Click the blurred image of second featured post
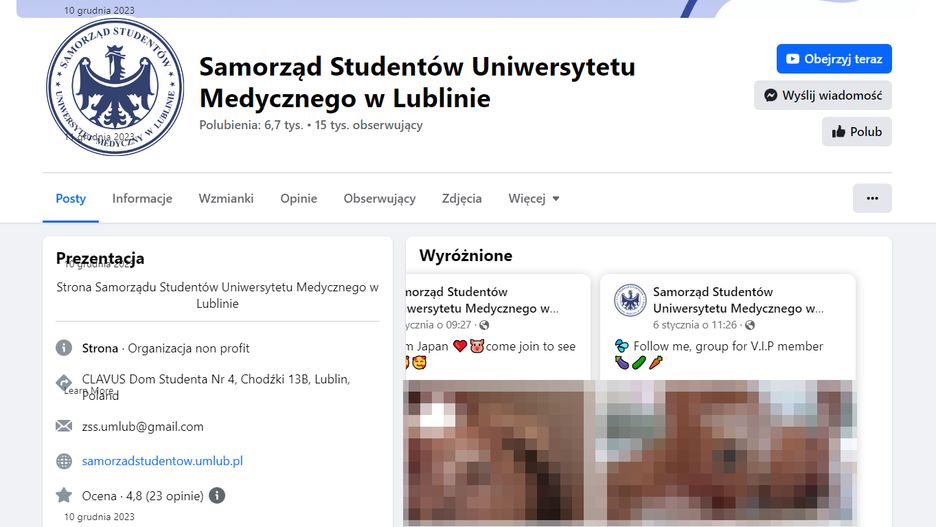Viewport: 936px width, 527px height. pos(728,452)
